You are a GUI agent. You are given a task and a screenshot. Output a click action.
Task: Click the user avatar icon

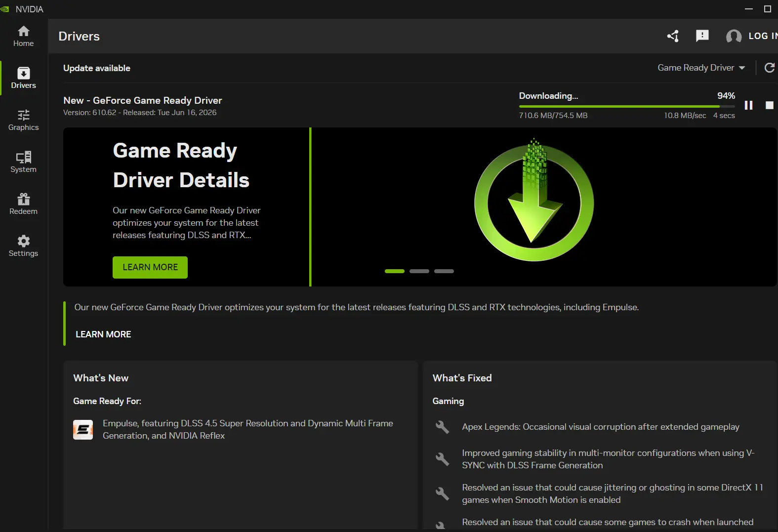pyautogui.click(x=734, y=36)
